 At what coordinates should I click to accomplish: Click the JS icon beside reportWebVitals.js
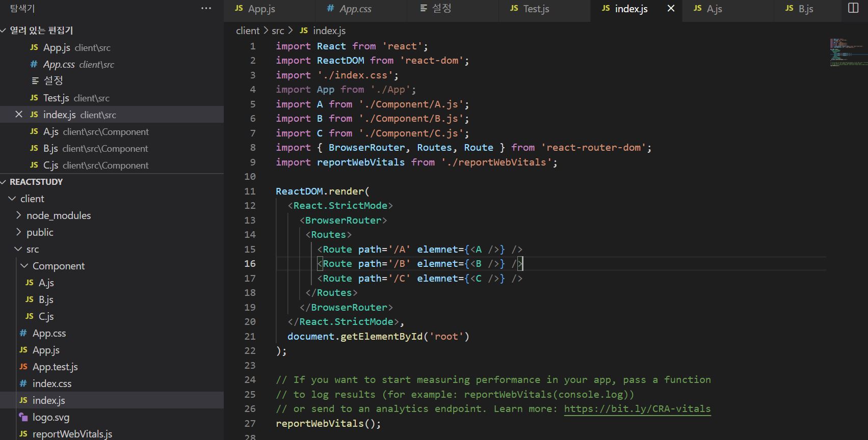pyautogui.click(x=23, y=434)
